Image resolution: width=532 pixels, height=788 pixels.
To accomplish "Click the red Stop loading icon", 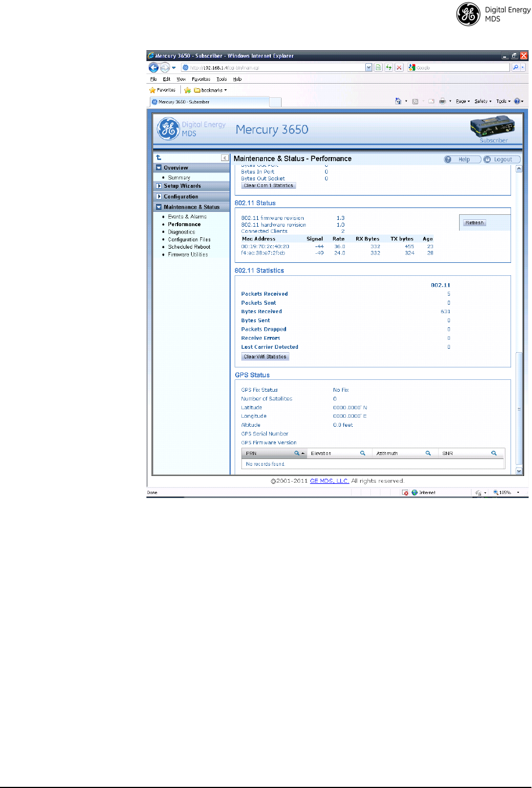I will (399, 67).
